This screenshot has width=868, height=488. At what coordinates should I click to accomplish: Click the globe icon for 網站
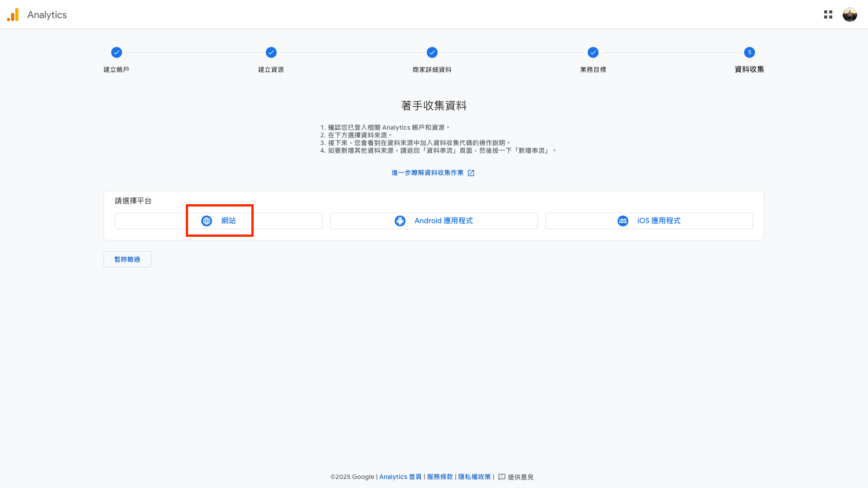tap(207, 221)
